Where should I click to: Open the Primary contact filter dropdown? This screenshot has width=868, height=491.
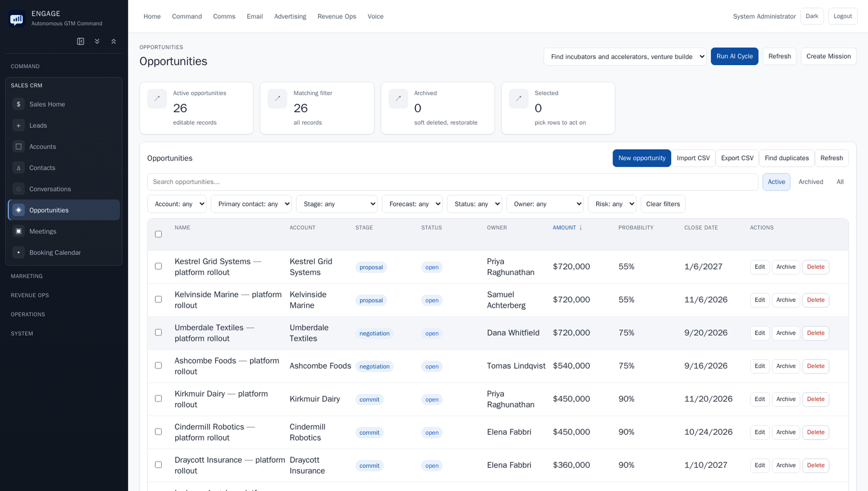point(251,204)
